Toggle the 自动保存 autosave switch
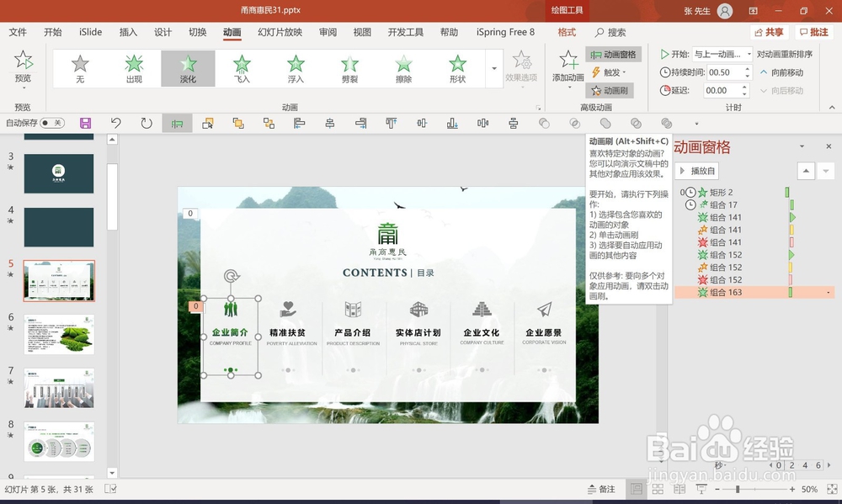The height and width of the screenshot is (504, 842). click(x=52, y=123)
